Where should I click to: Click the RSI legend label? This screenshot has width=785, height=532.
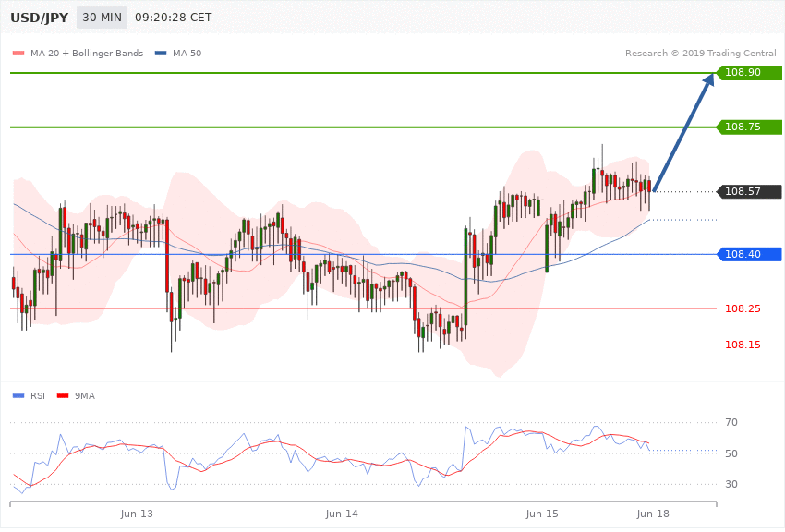38,396
